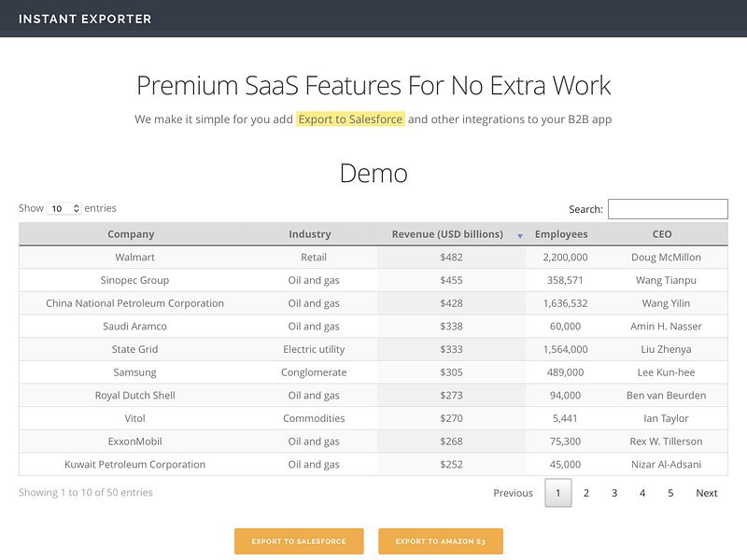Select the Vitol company cell

click(134, 418)
